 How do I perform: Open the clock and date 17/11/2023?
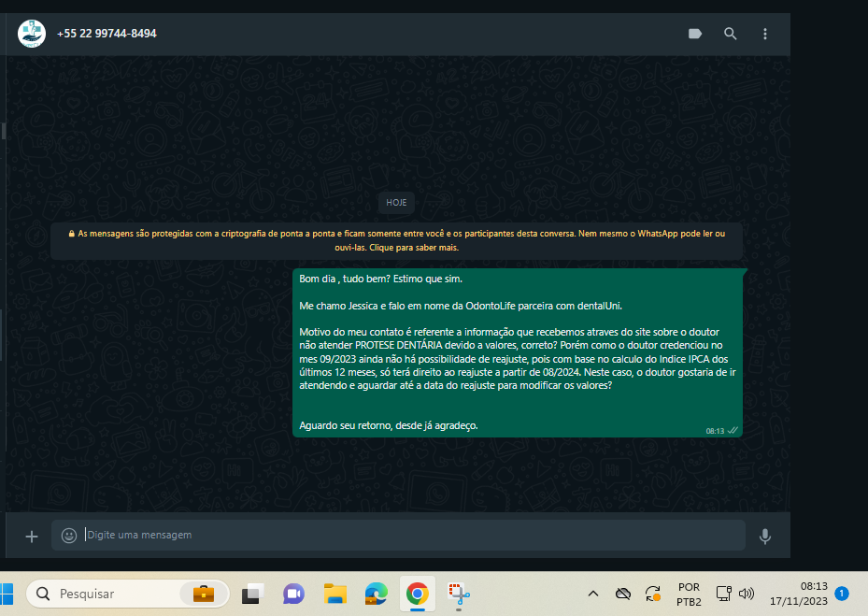(799, 594)
